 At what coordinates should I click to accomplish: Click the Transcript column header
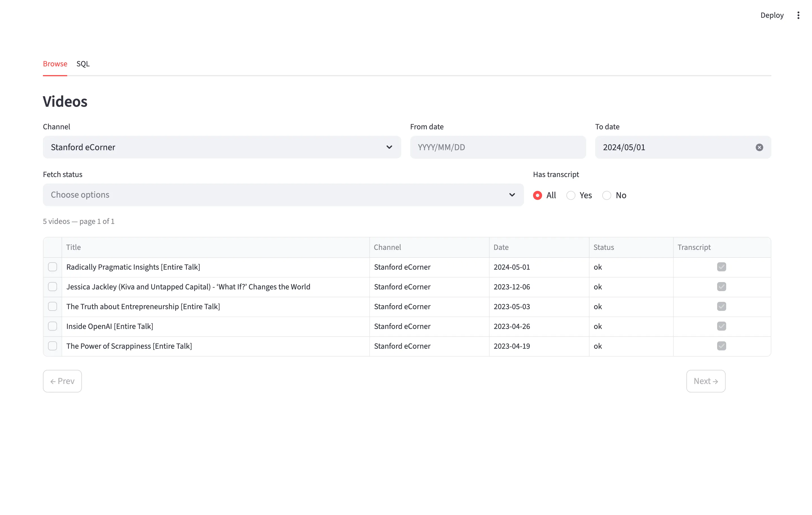click(x=722, y=247)
